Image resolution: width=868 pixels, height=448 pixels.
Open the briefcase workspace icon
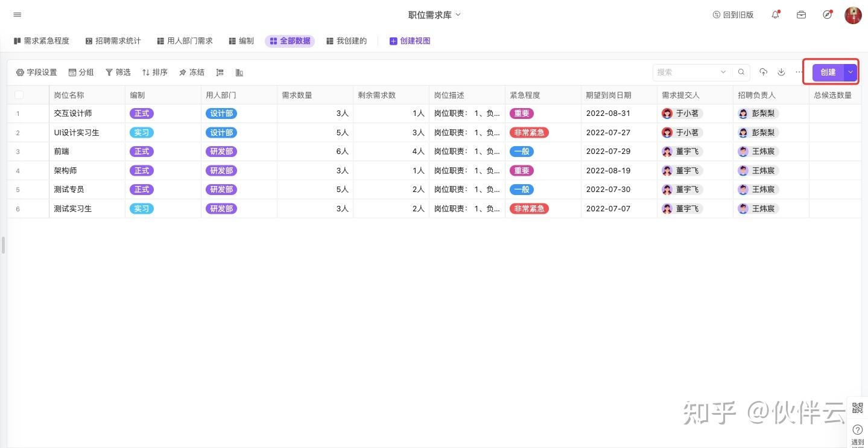(801, 14)
